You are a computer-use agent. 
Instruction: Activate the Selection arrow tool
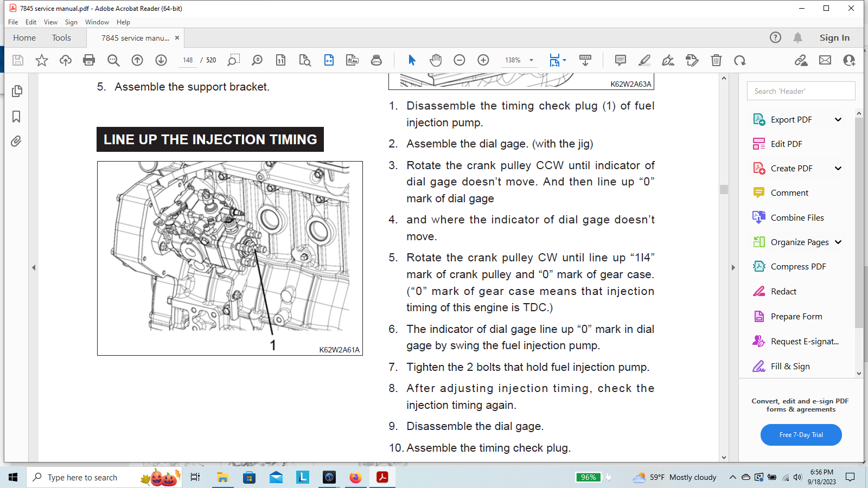412,60
